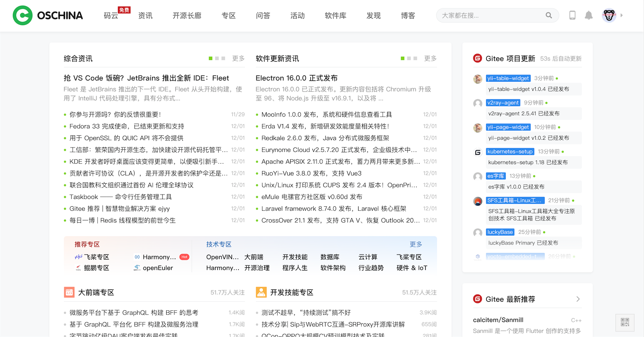The height and width of the screenshot is (337, 644).
Task: Click the OSCHINA logo
Action: click(x=48, y=15)
